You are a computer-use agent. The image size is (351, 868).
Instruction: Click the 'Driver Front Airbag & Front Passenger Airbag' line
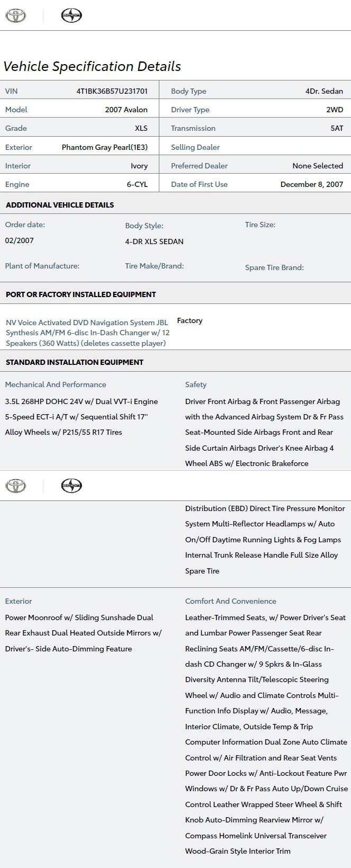[x=263, y=401]
